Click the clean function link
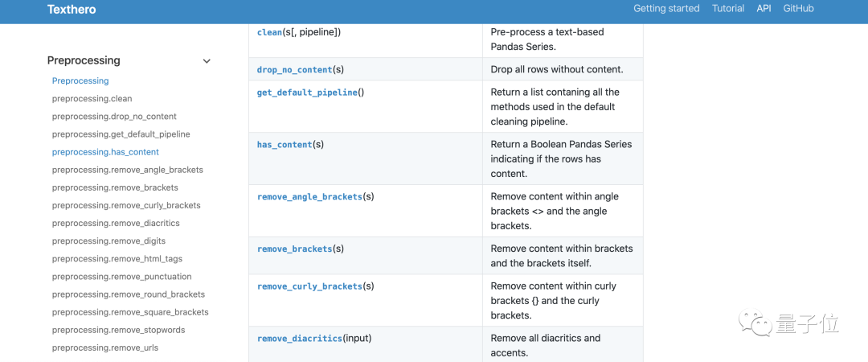Viewport: 868px width, 362px height. (269, 32)
